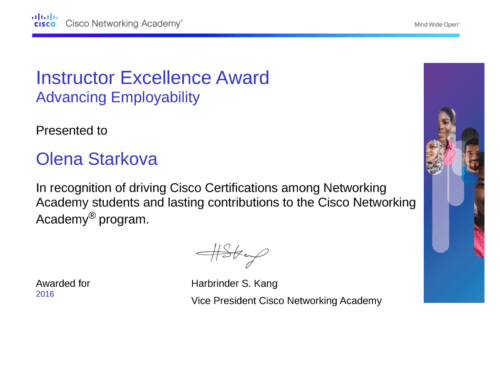500x386 pixels.
Task: Click the handwritten signature image
Action: (232, 255)
